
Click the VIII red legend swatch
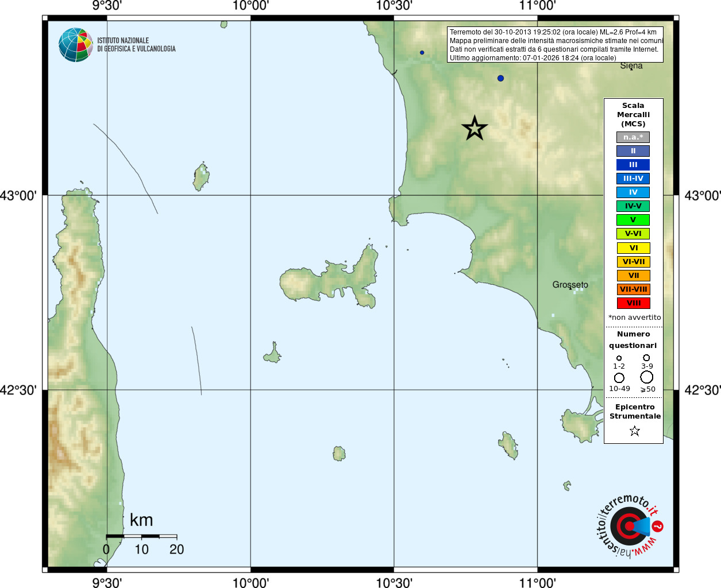click(633, 303)
